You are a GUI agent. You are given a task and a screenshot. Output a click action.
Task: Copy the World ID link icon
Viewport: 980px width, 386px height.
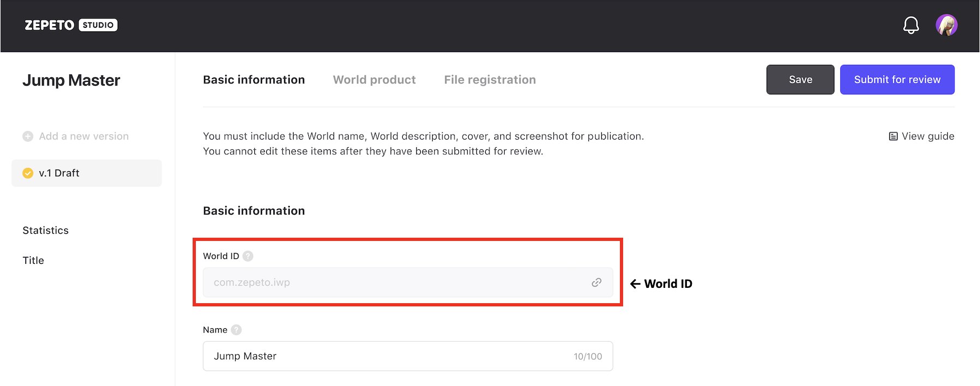point(596,282)
